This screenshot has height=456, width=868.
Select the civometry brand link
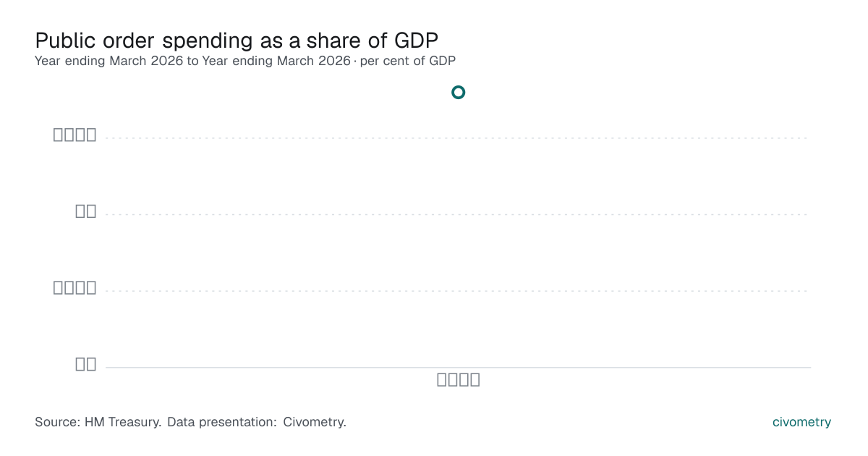tap(801, 422)
